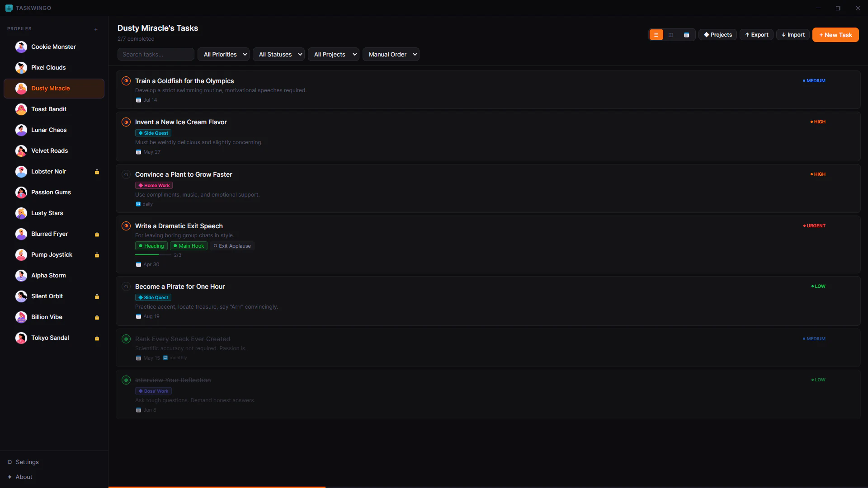The width and height of the screenshot is (868, 488).
Task: Click the calendar icon next to Jul 14
Action: [138, 100]
